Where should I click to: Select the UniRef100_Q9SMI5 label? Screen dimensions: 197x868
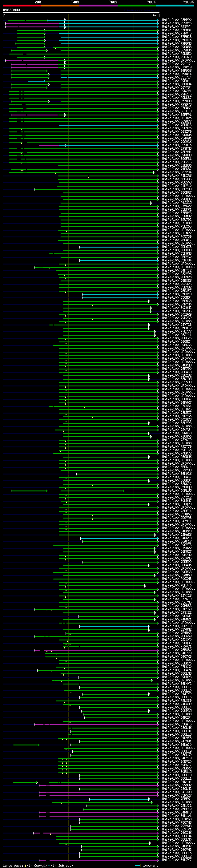click(x=176, y=145)
